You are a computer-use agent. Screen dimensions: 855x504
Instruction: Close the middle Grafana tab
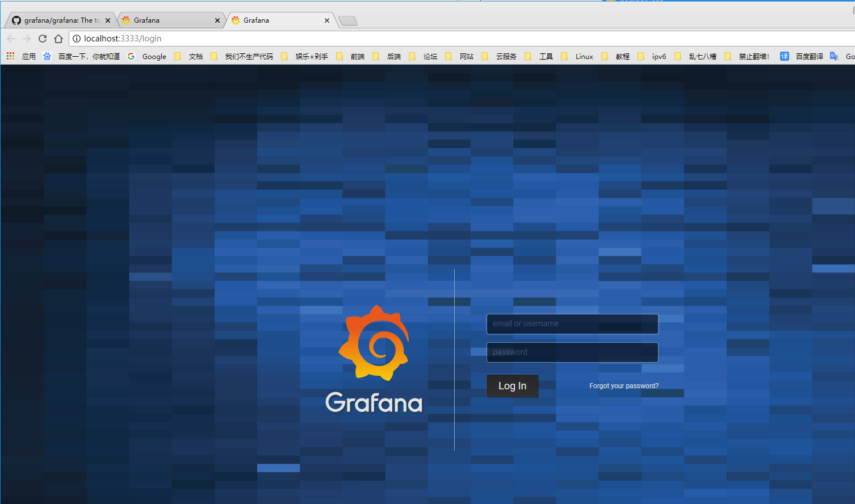coord(217,20)
